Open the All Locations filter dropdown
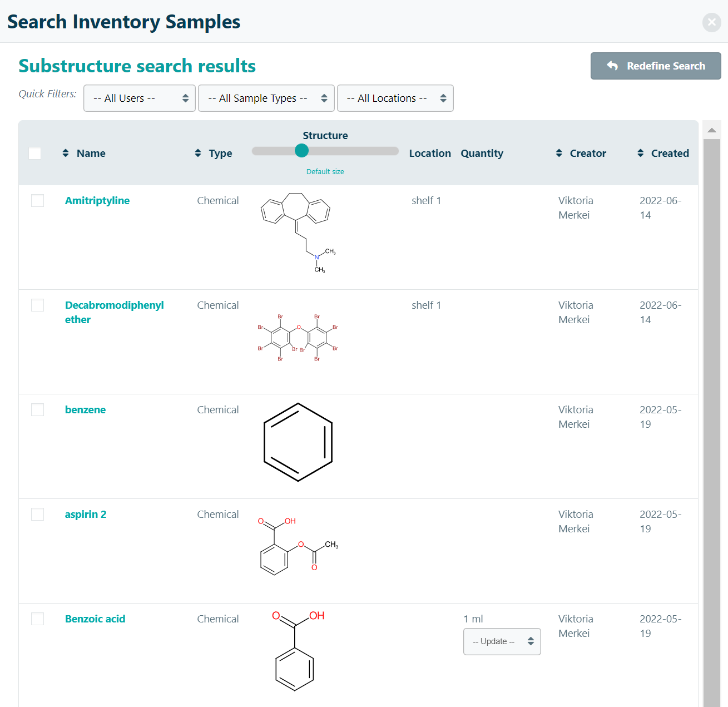This screenshot has width=728, height=707. (x=395, y=98)
